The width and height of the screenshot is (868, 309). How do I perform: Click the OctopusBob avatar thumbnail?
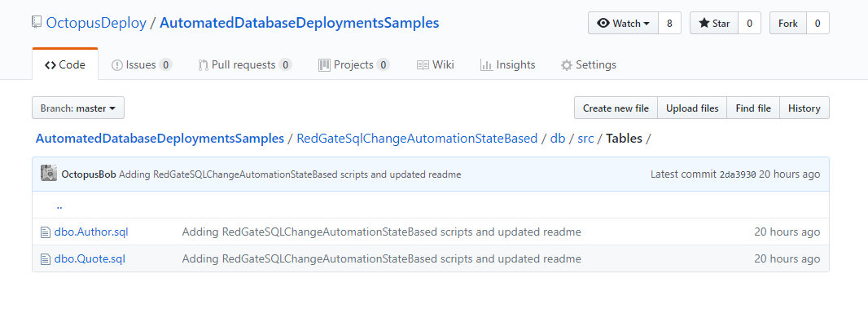coord(49,174)
